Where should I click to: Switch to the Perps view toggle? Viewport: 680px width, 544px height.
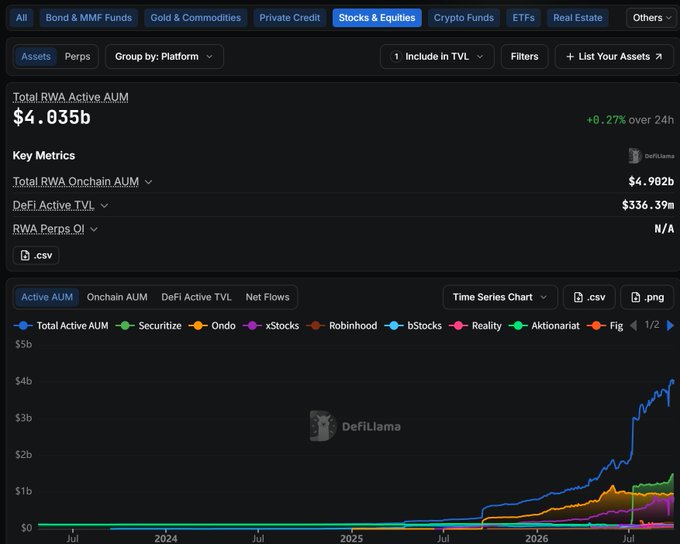77,56
